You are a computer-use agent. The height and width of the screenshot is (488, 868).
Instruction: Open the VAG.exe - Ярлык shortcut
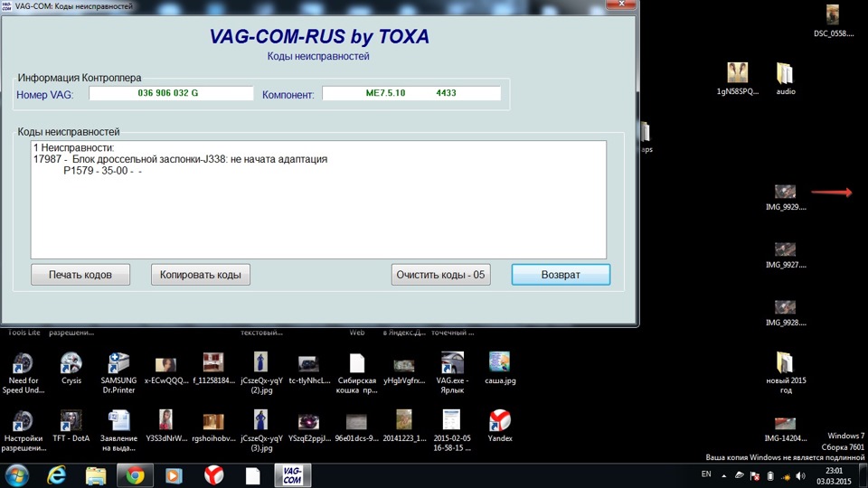click(x=452, y=373)
